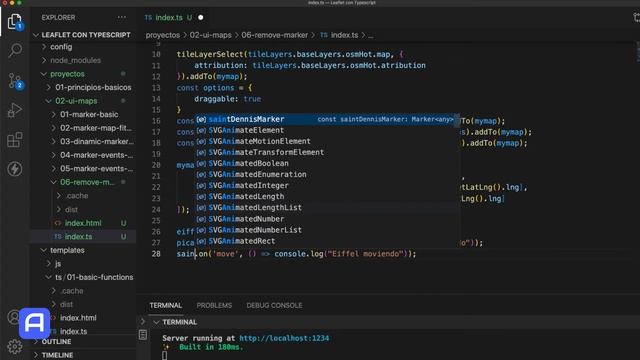Collapse the proyectos folder

click(83, 74)
